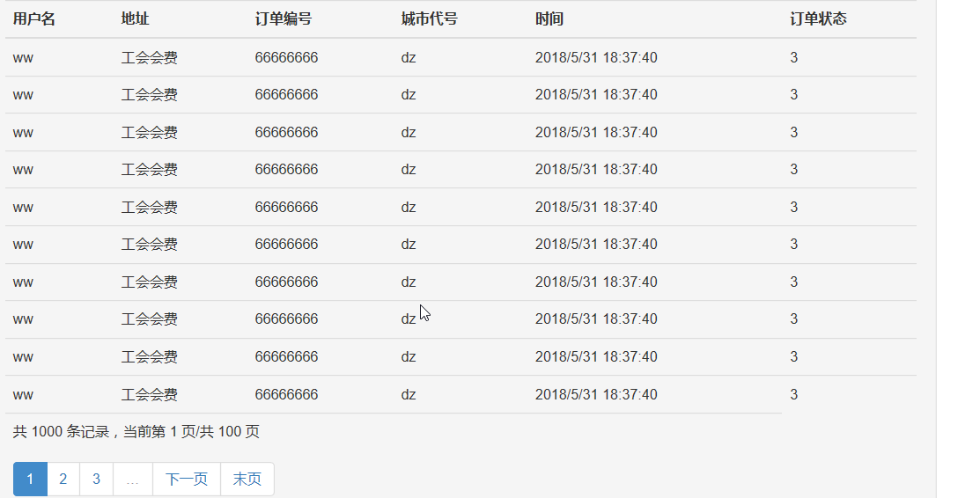Open next page via 下一页
Image resolution: width=980 pixels, height=498 pixels.
pos(187,480)
